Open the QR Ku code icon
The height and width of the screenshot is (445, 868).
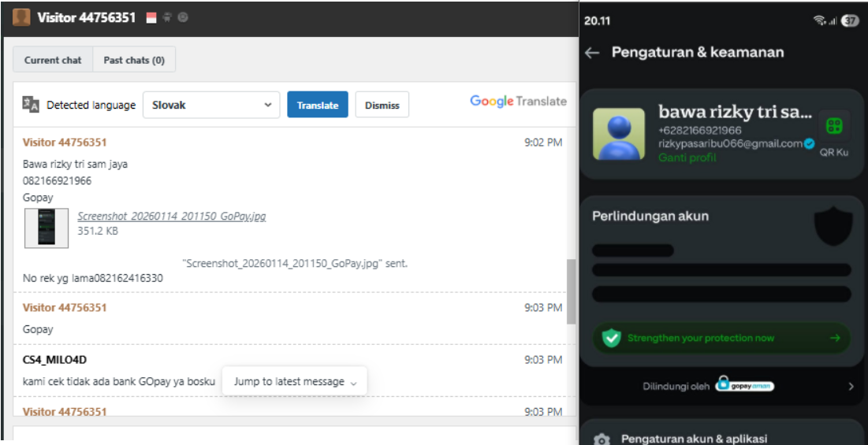pyautogui.click(x=833, y=126)
